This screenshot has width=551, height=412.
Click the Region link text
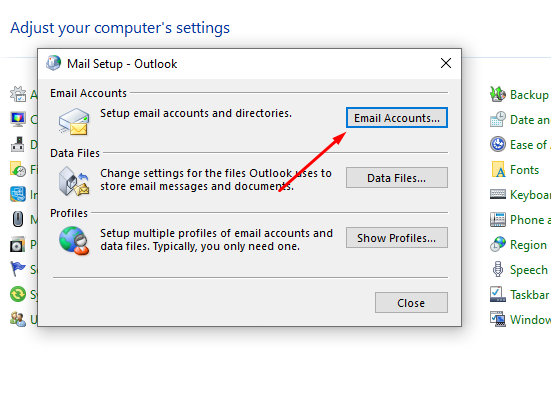[528, 245]
